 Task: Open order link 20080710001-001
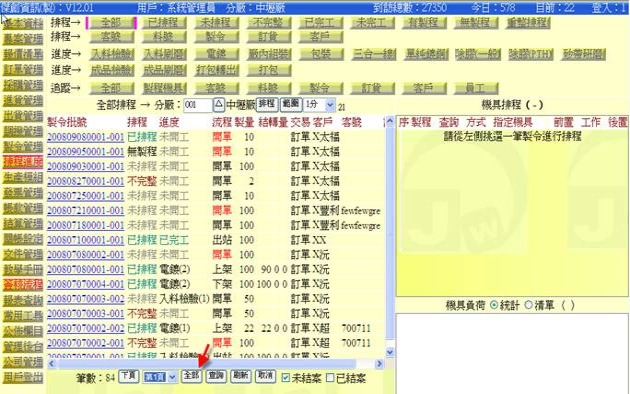(86, 240)
